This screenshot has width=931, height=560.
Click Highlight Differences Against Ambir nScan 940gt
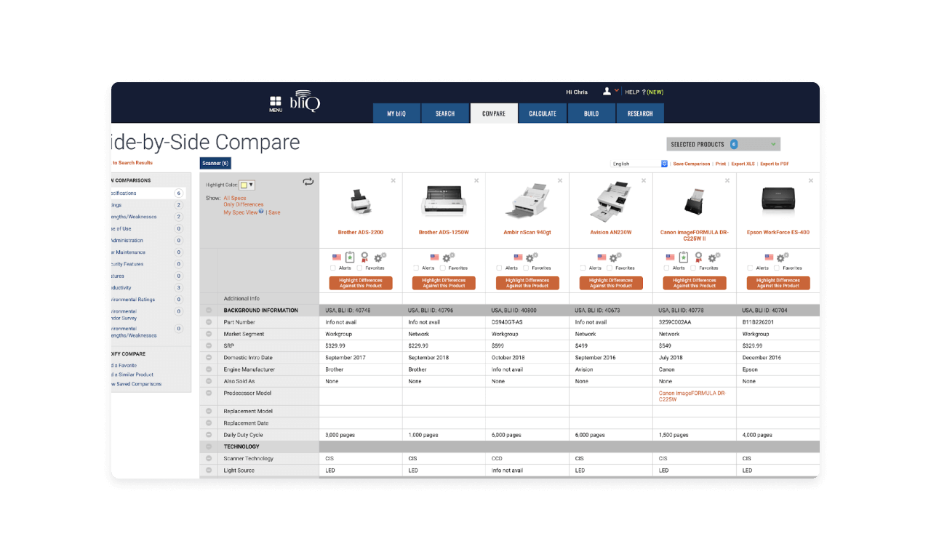[527, 282]
